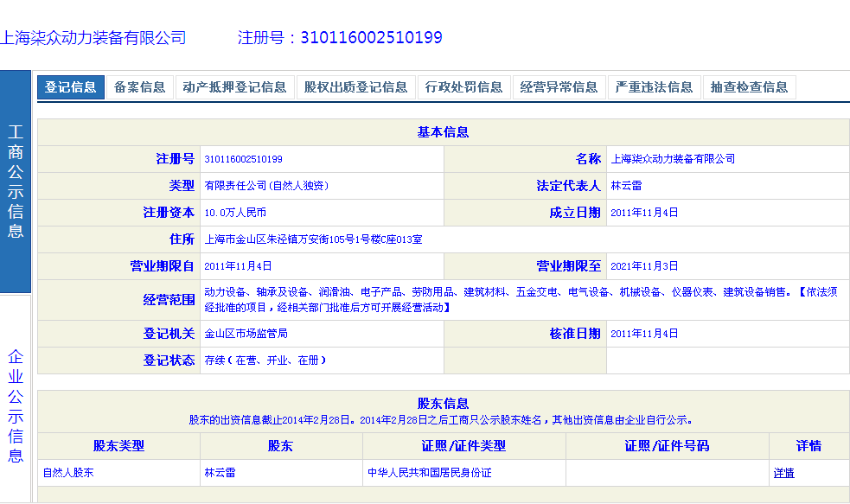Click the 自然人股东 shareholder type cell

(x=68, y=473)
